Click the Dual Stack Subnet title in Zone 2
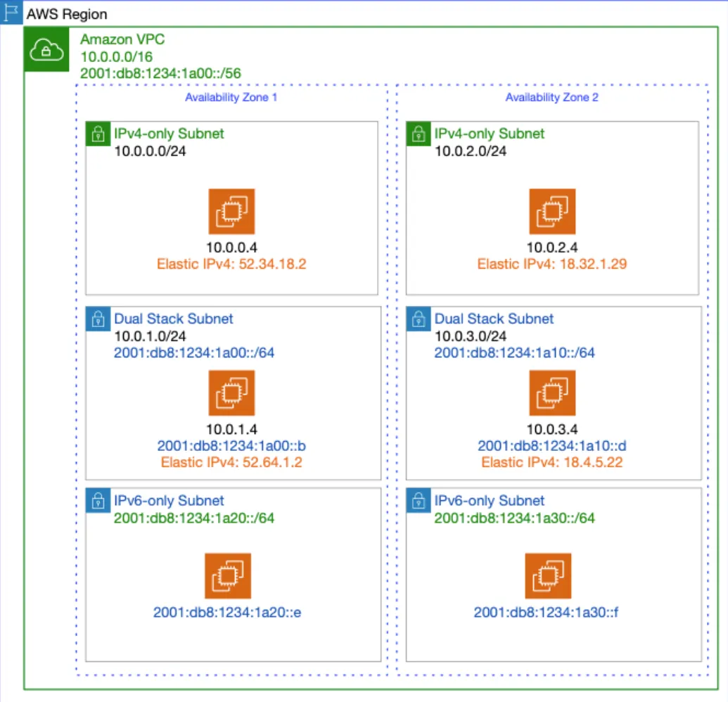 coord(494,319)
